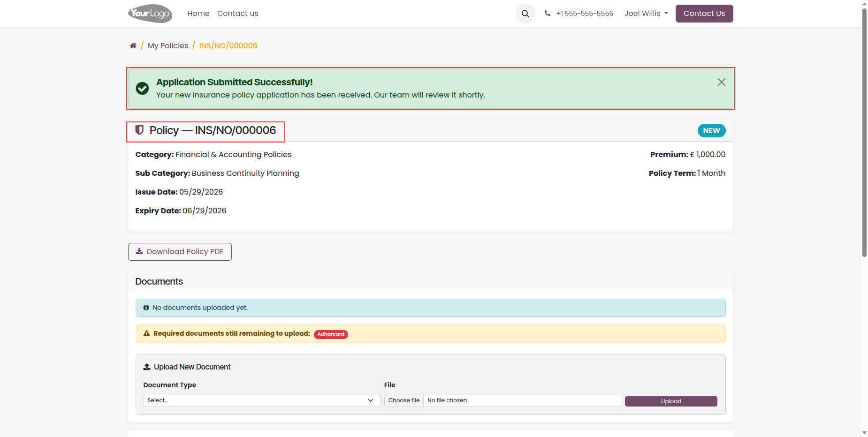Open the search magnifier icon

(525, 14)
